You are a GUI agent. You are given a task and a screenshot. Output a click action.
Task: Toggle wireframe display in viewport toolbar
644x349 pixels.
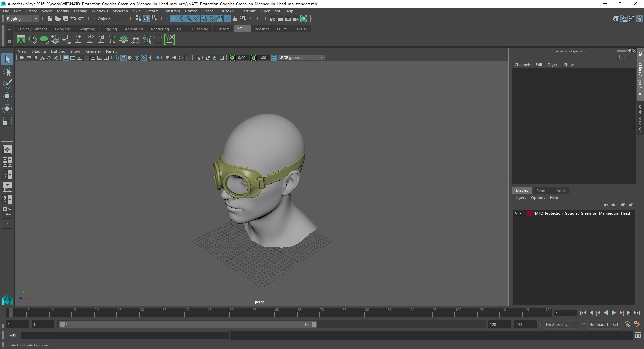pyautogui.click(x=117, y=58)
